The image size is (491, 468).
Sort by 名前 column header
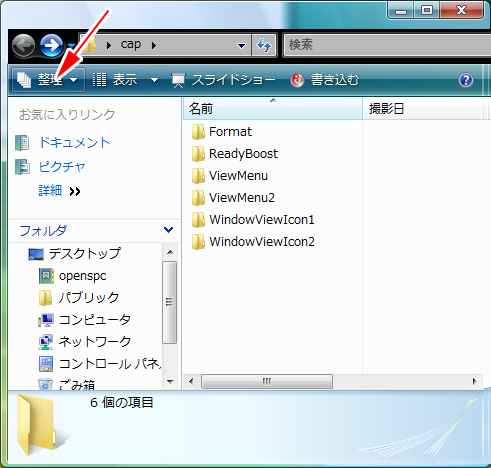pos(273,109)
